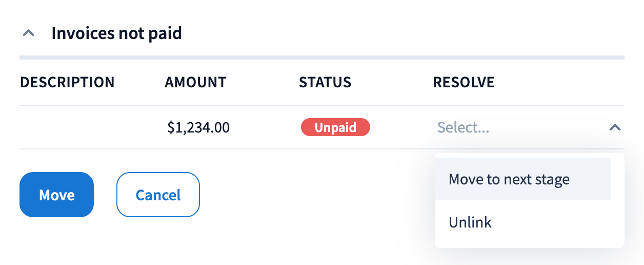644x265 pixels.
Task: Click the STATUS column header
Action: (325, 82)
